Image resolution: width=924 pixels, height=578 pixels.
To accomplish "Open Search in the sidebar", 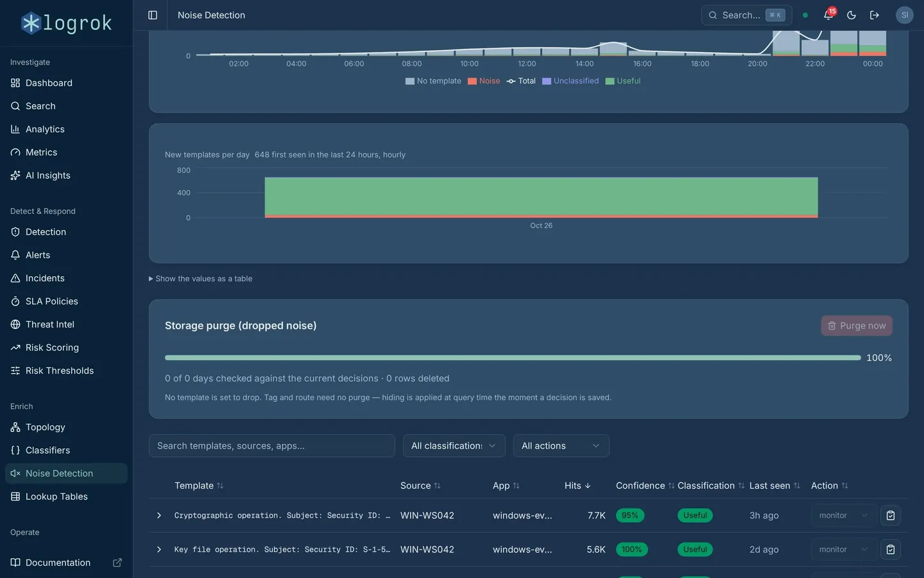I will (x=66, y=106).
